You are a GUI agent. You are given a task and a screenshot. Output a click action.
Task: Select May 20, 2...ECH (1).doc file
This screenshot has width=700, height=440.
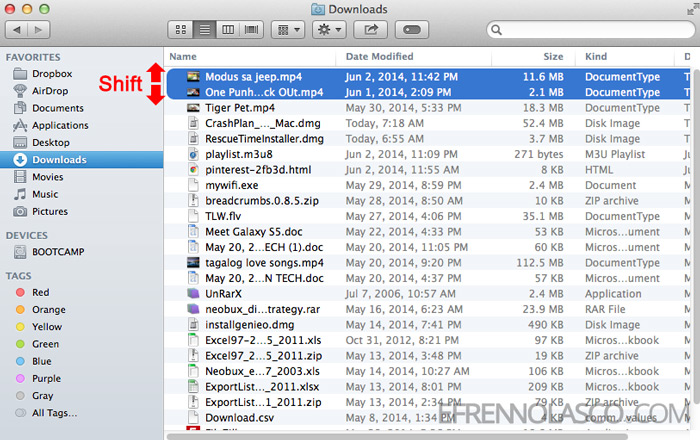[x=264, y=247]
